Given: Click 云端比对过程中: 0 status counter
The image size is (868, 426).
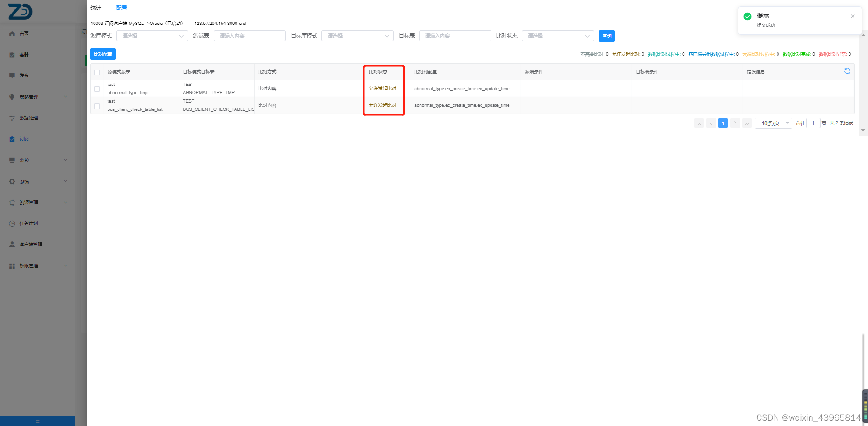Looking at the screenshot, I should tap(760, 54).
